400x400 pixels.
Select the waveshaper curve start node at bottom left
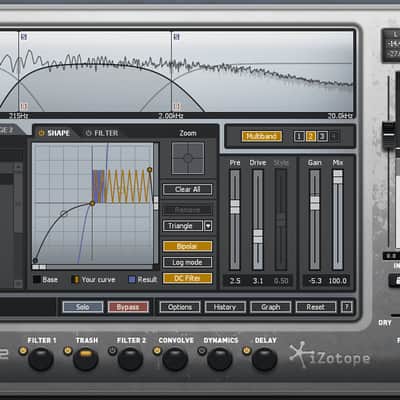(35, 260)
